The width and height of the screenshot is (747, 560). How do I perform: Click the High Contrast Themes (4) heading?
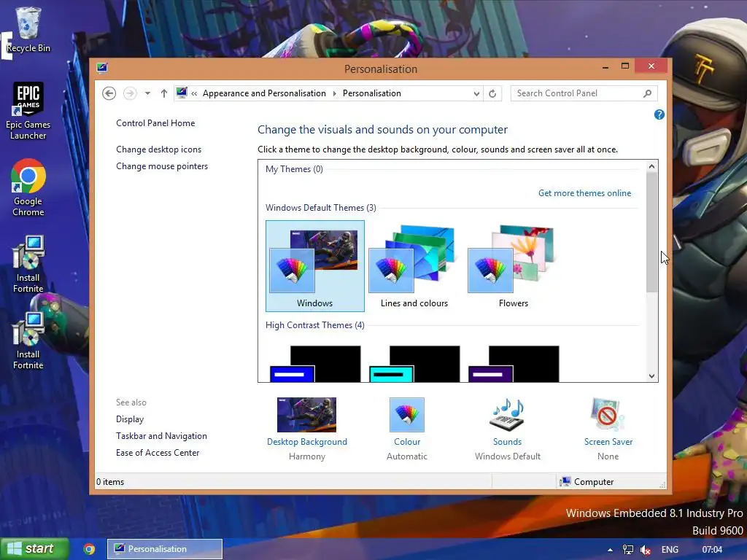tap(315, 325)
